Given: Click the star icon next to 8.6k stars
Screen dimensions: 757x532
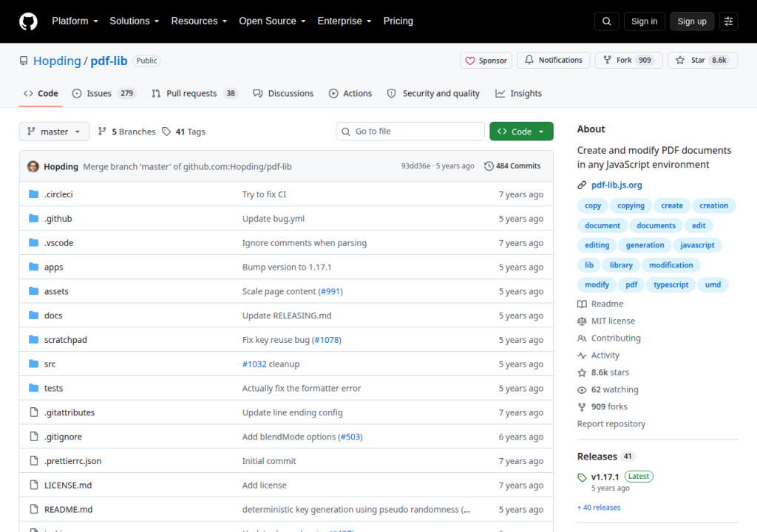Looking at the screenshot, I should (582, 372).
